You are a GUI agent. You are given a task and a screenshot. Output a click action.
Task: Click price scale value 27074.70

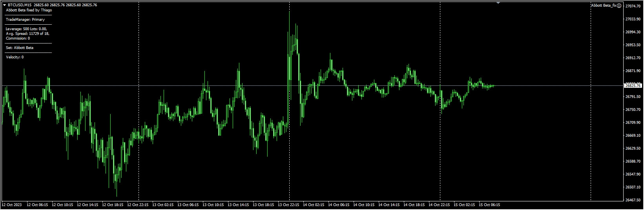(633, 6)
